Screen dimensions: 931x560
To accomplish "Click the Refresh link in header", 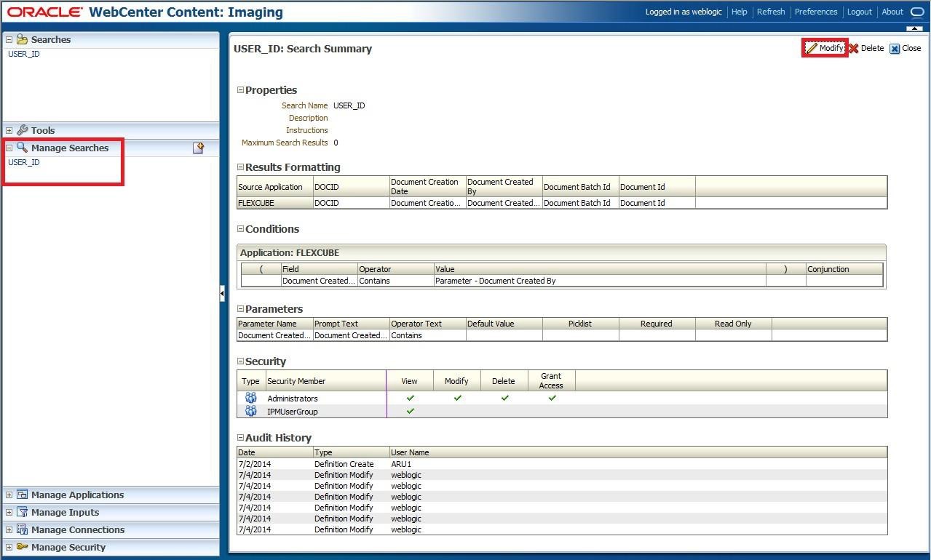I will pos(770,12).
